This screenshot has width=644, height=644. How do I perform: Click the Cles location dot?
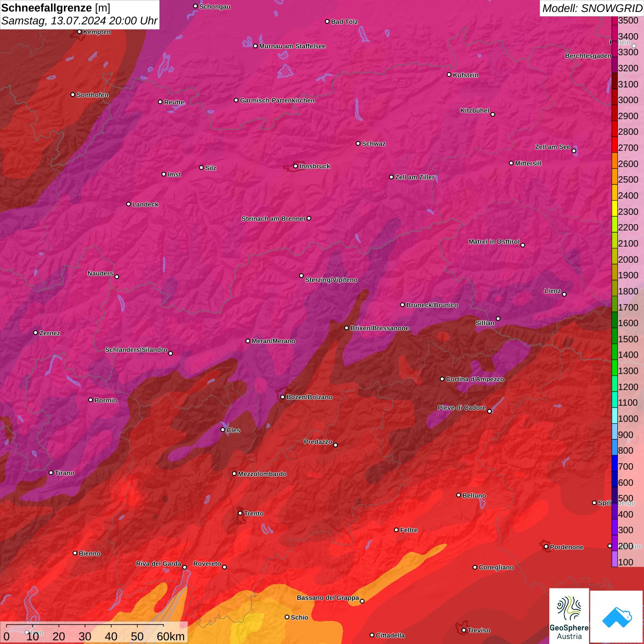click(223, 430)
